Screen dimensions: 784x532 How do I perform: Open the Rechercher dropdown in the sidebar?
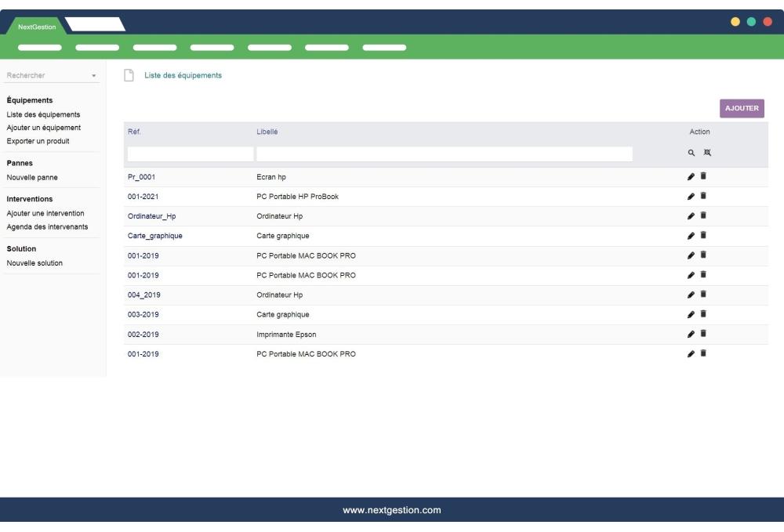pyautogui.click(x=52, y=76)
